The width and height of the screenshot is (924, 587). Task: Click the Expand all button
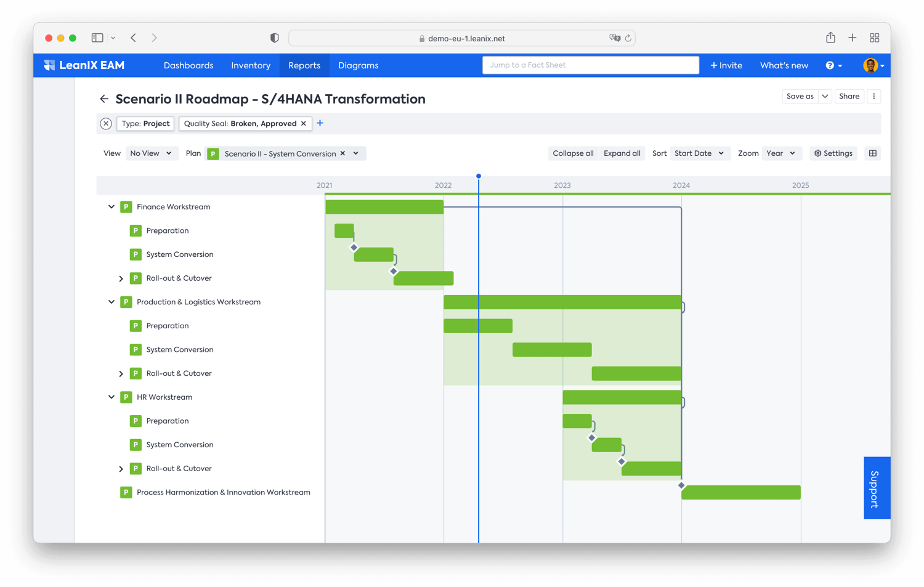coord(622,153)
